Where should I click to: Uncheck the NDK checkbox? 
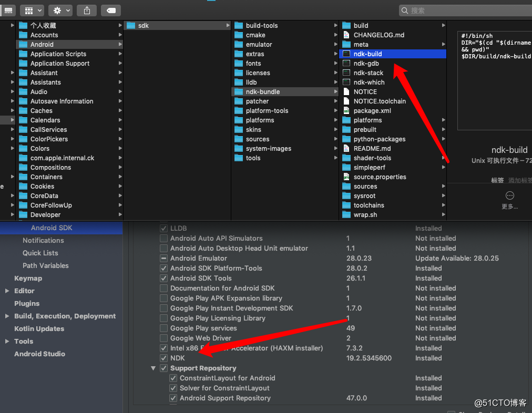click(x=163, y=358)
